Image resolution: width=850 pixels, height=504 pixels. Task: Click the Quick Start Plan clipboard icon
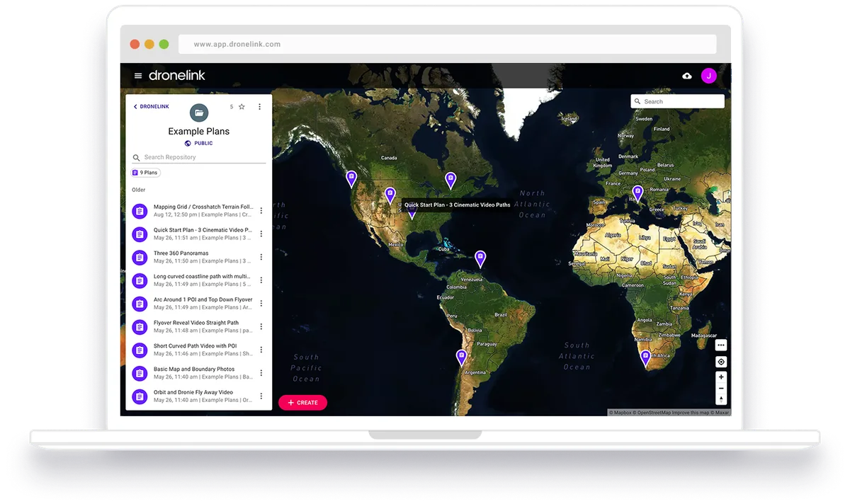pyautogui.click(x=140, y=234)
